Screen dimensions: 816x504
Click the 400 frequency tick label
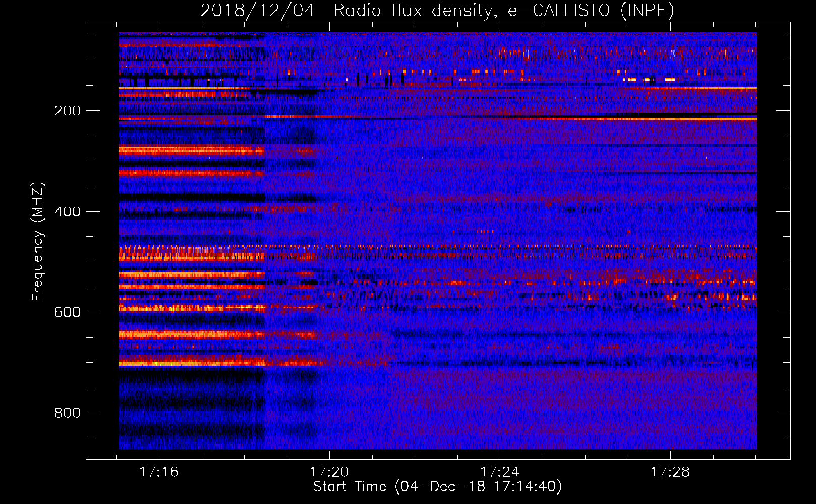68,212
